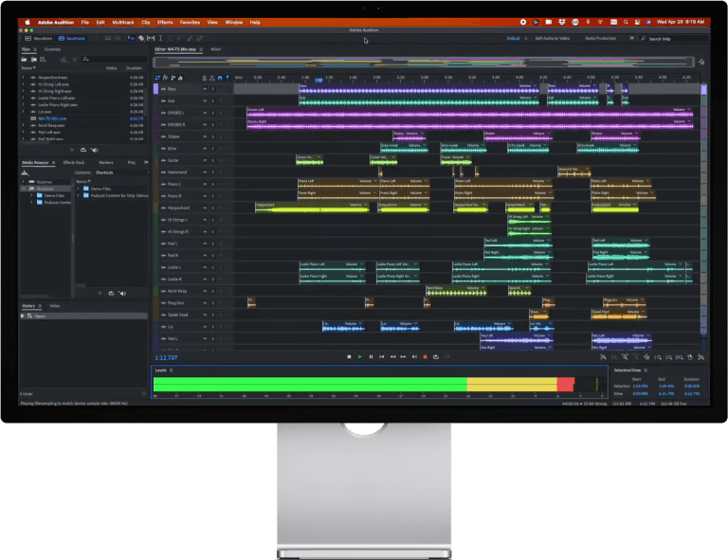Switch to Waveform view
728x560 pixels.
39,39
